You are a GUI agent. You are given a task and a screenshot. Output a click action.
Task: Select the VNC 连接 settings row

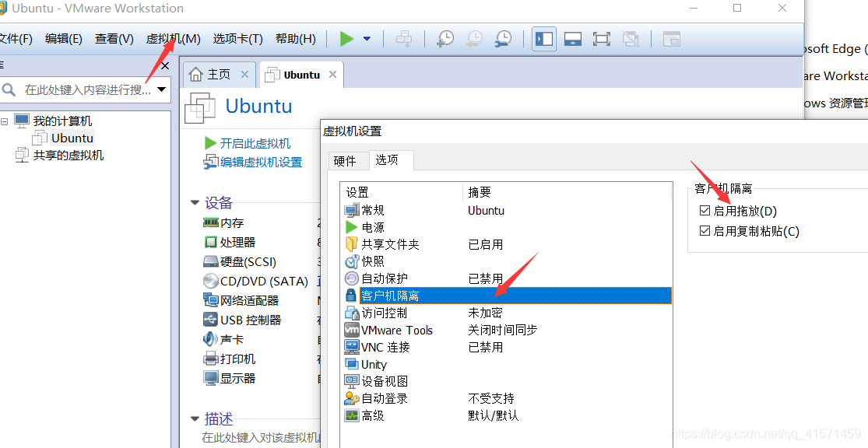(507, 347)
